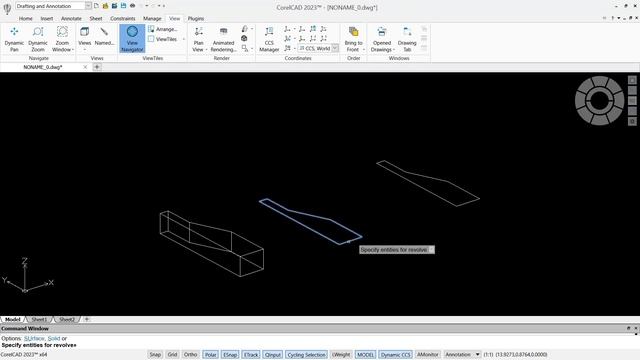Open the Insert ribbon tab
This screenshot has width=640, height=360.
click(x=47, y=18)
